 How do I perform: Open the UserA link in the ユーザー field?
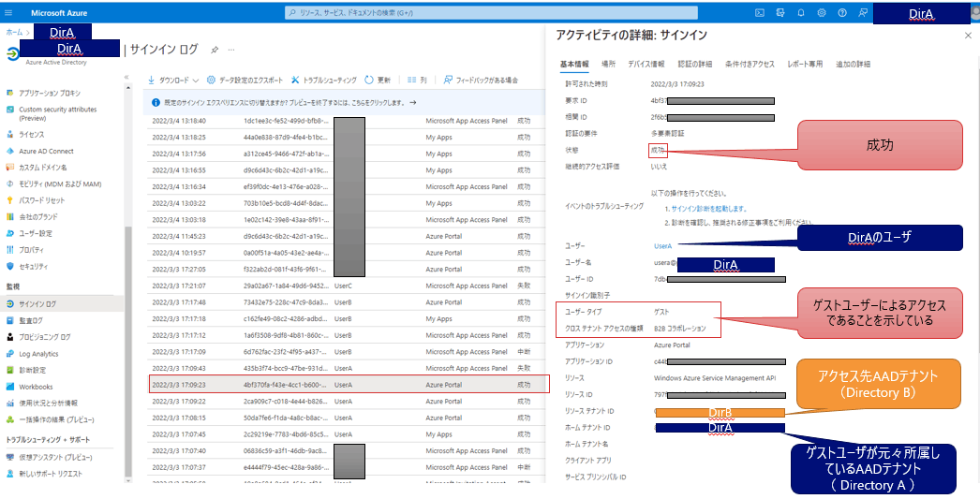click(x=662, y=246)
